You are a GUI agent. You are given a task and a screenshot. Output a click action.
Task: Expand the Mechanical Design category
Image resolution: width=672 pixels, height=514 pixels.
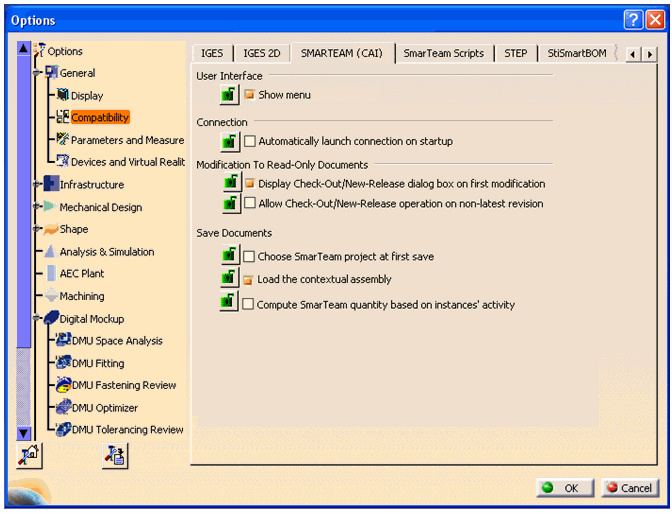click(x=37, y=207)
